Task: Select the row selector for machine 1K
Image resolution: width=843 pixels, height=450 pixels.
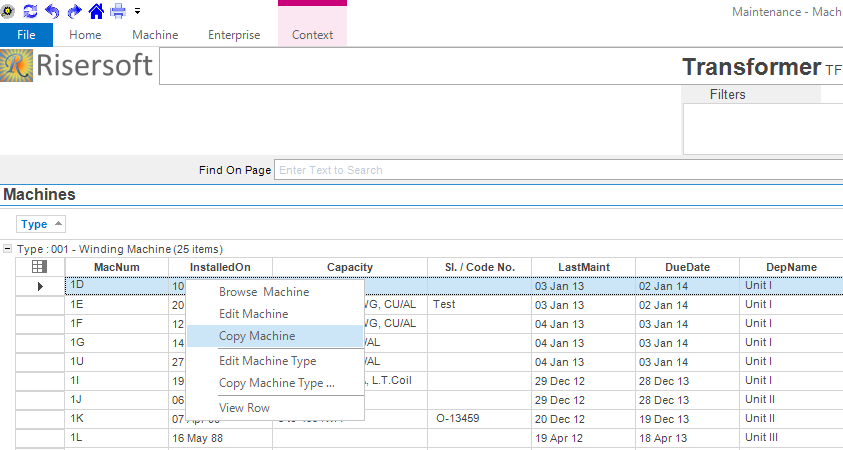Action: point(40,419)
